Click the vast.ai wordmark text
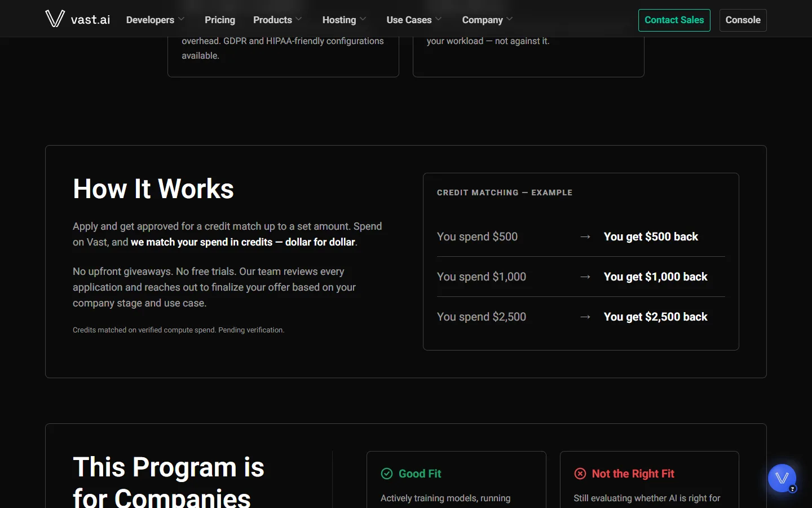The height and width of the screenshot is (508, 812). click(90, 20)
